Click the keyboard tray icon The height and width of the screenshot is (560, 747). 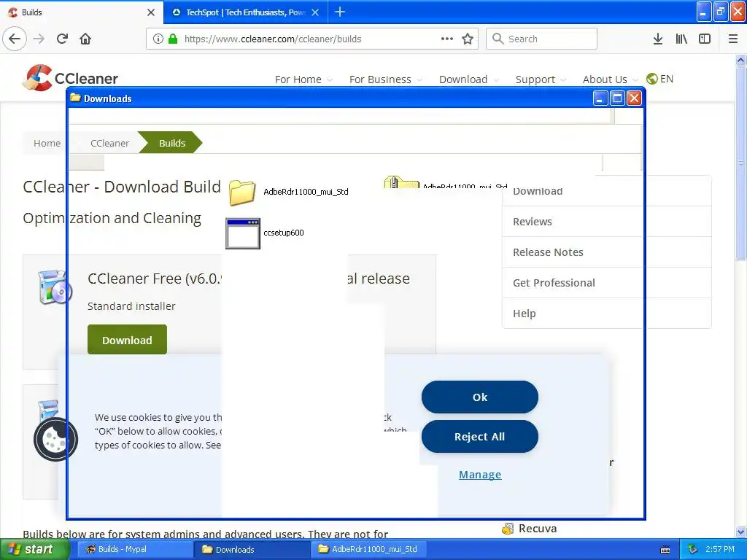(665, 550)
